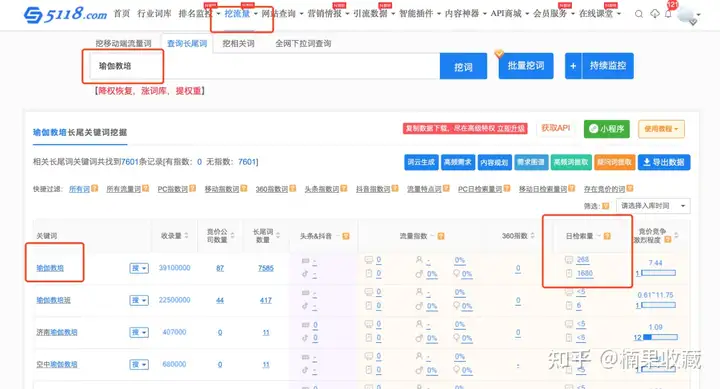Click the plus icon beside 持续监控
This screenshot has width=720, height=389.
[x=573, y=66]
